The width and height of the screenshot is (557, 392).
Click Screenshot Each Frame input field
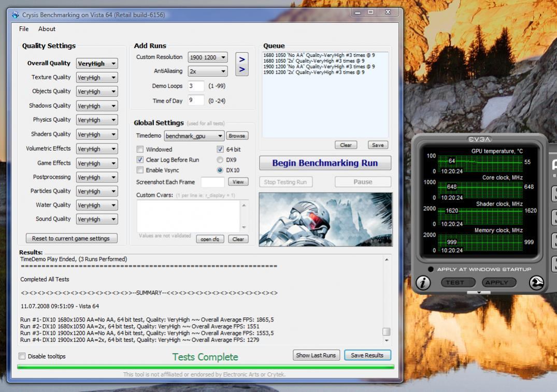[212, 182]
